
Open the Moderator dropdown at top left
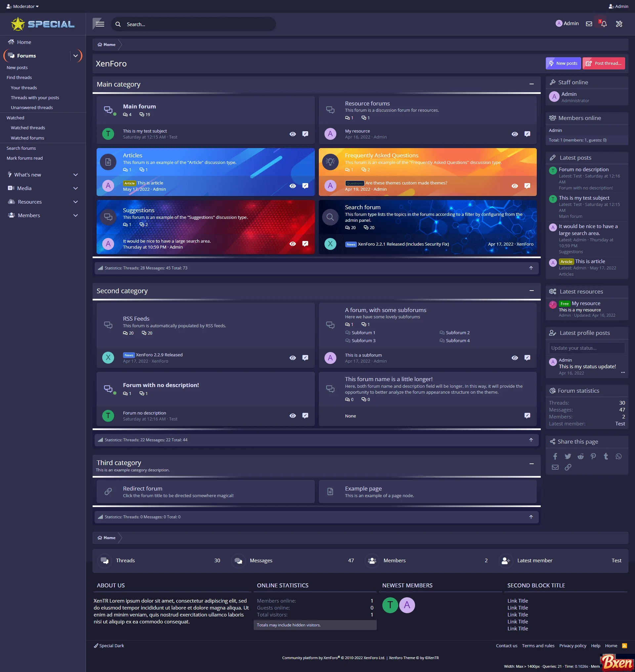[x=22, y=6]
